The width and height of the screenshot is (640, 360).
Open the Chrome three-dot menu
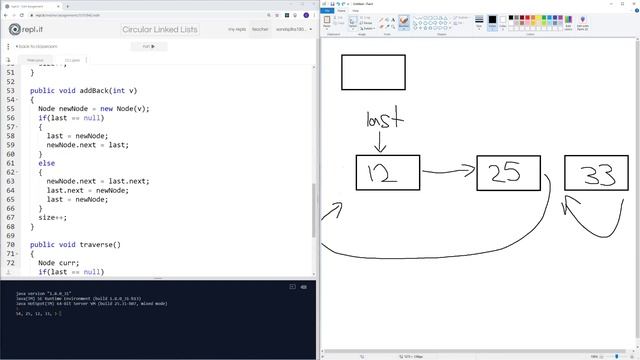click(314, 15)
